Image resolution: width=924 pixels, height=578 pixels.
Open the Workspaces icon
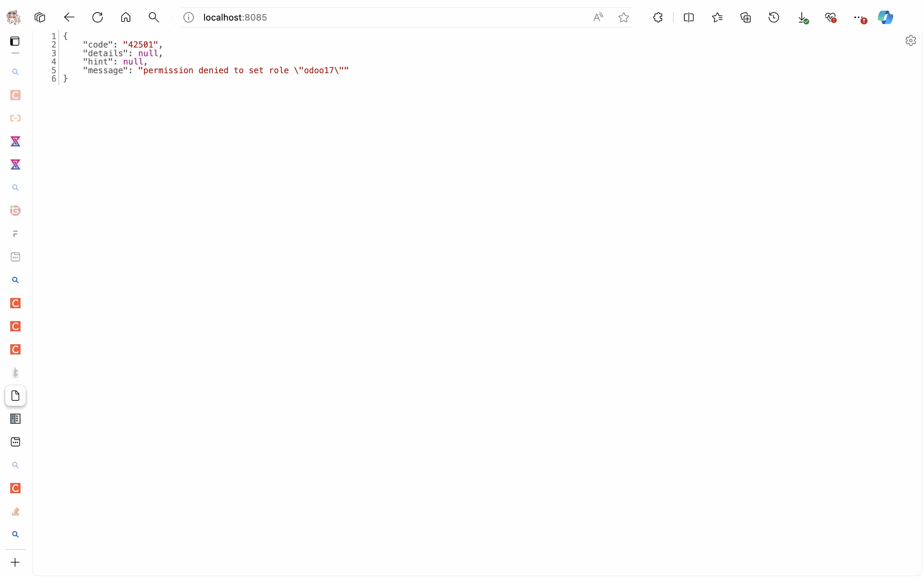[40, 17]
